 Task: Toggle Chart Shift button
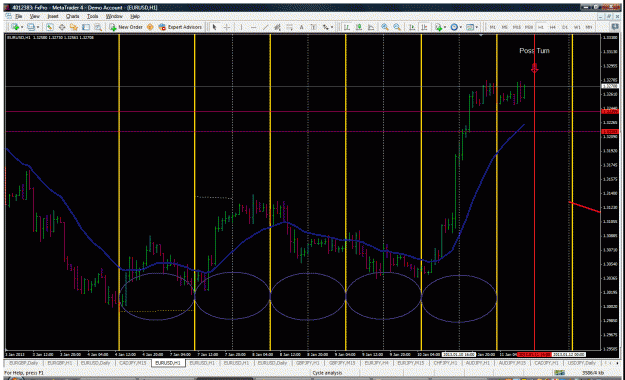pos(424,27)
